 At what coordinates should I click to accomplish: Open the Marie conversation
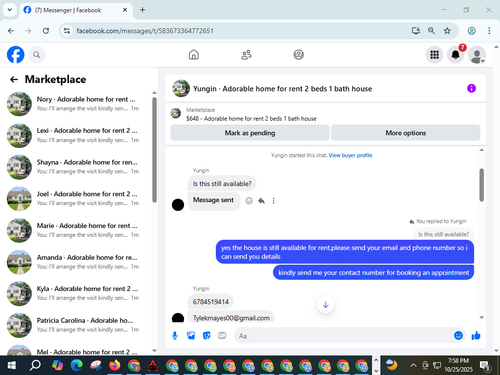pyautogui.click(x=78, y=230)
